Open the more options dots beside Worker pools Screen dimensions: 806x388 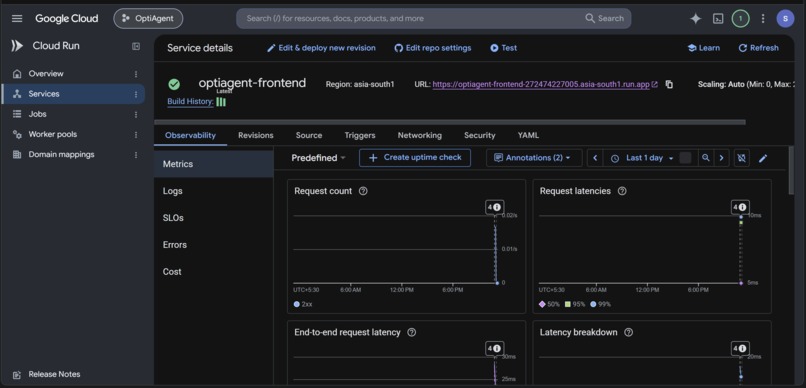coord(136,135)
